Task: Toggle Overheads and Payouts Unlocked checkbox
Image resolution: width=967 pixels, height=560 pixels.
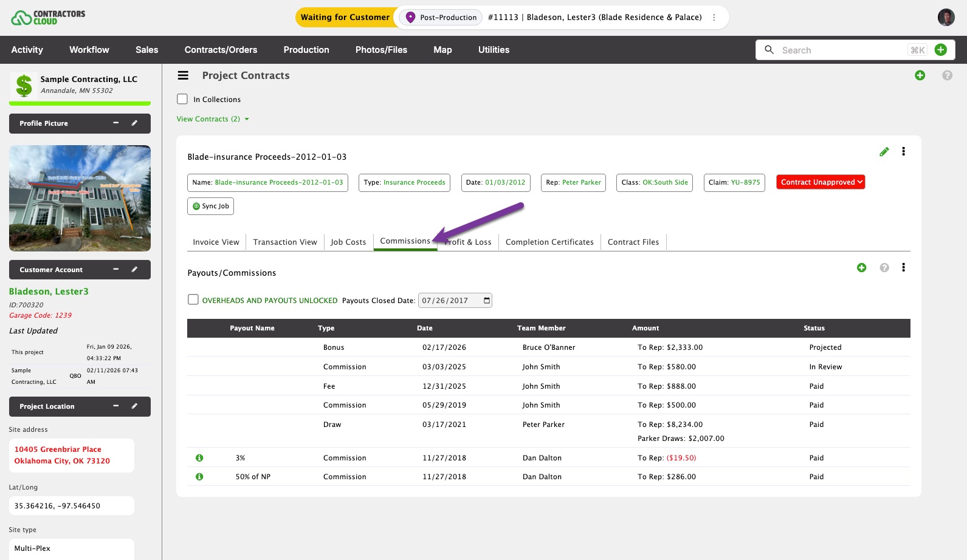Action: pyautogui.click(x=193, y=300)
